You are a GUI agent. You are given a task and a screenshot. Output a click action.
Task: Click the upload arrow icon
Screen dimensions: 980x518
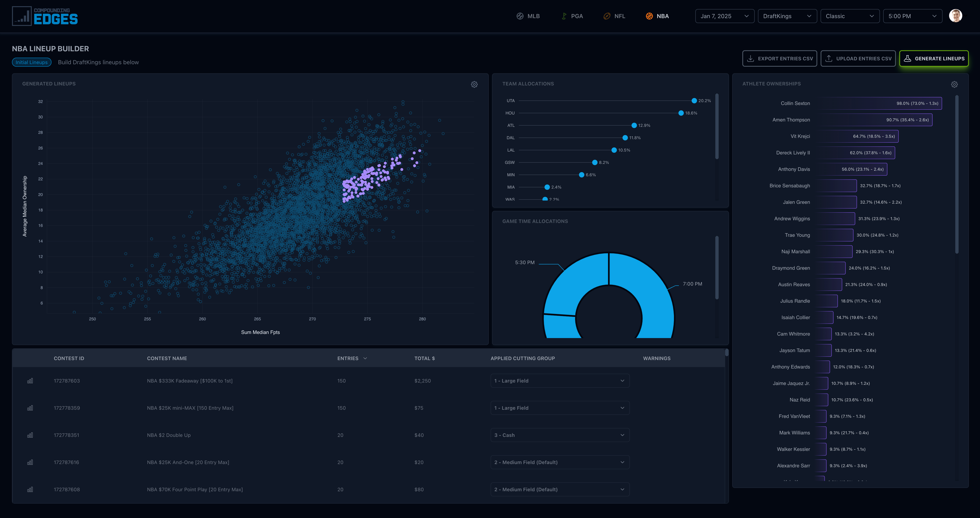(829, 58)
